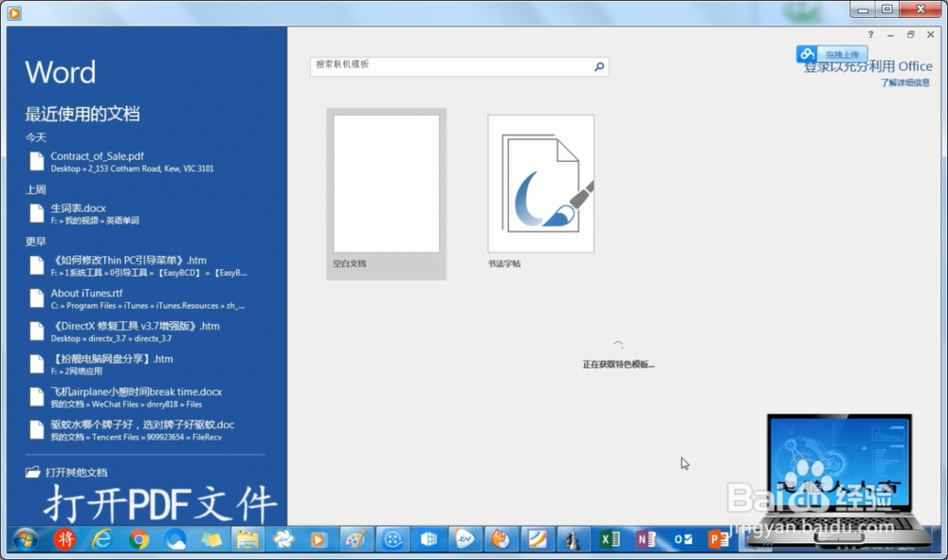Open the film reel app on taskbar
The height and width of the screenshot is (560, 948).
point(393,539)
